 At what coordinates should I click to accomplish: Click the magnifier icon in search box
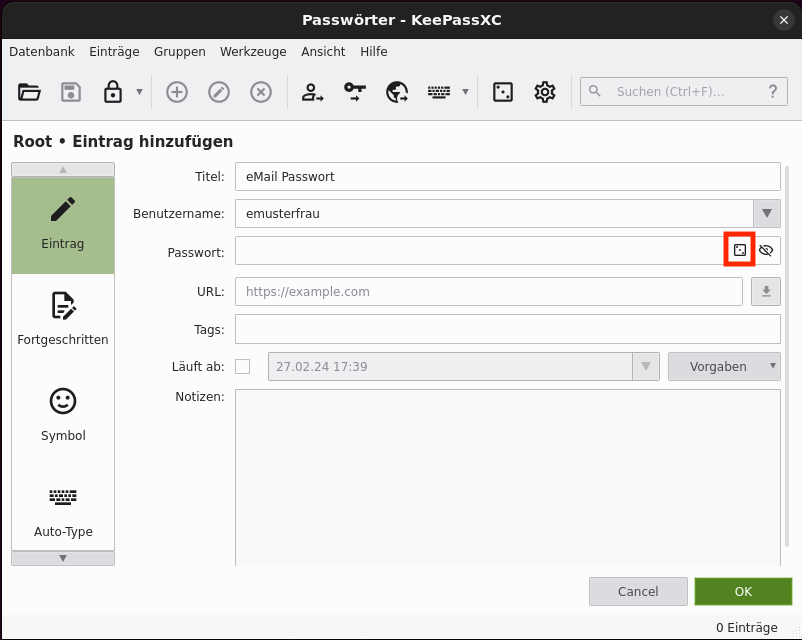click(594, 91)
